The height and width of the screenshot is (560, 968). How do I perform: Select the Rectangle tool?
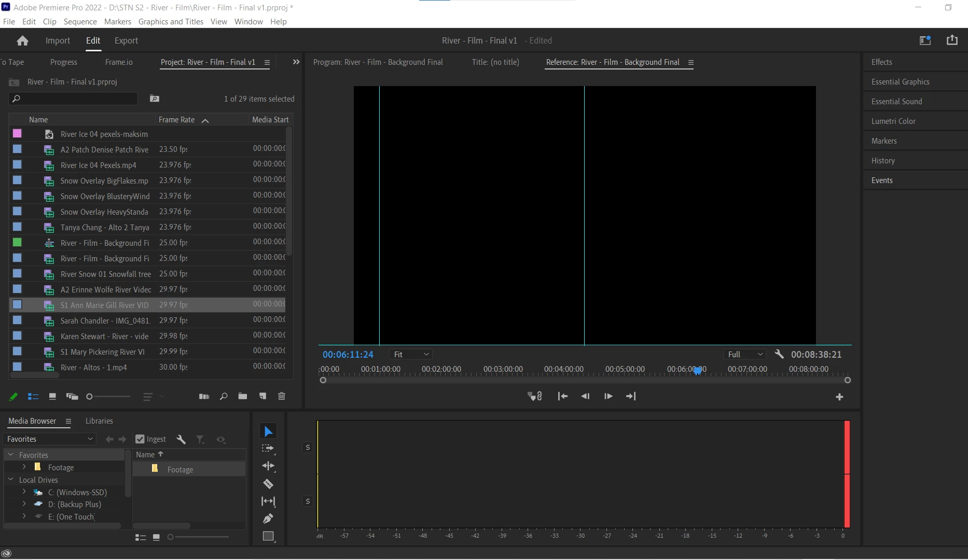tap(268, 536)
